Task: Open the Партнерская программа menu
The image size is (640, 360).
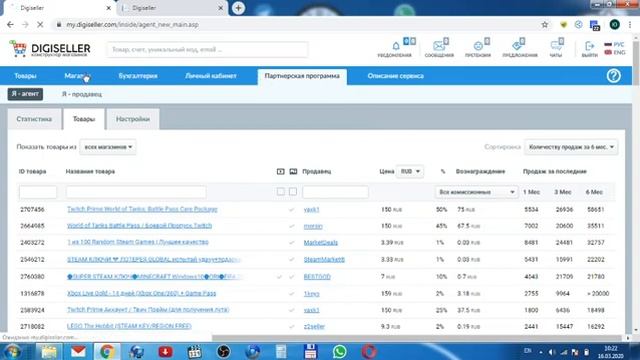Action: (x=302, y=76)
